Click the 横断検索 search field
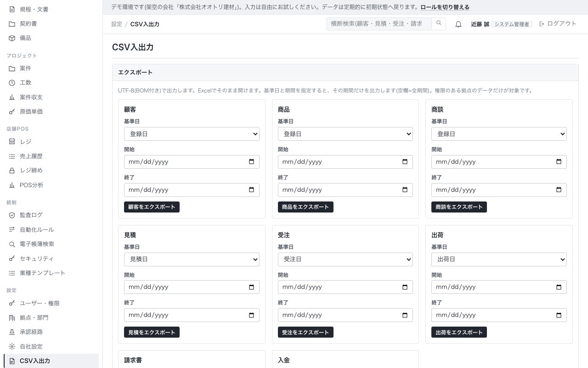This screenshot has width=588, height=368. 379,23
